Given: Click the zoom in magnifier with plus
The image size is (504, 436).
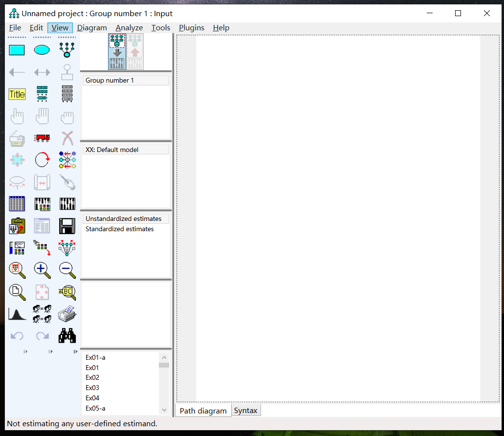Looking at the screenshot, I should coord(42,269).
